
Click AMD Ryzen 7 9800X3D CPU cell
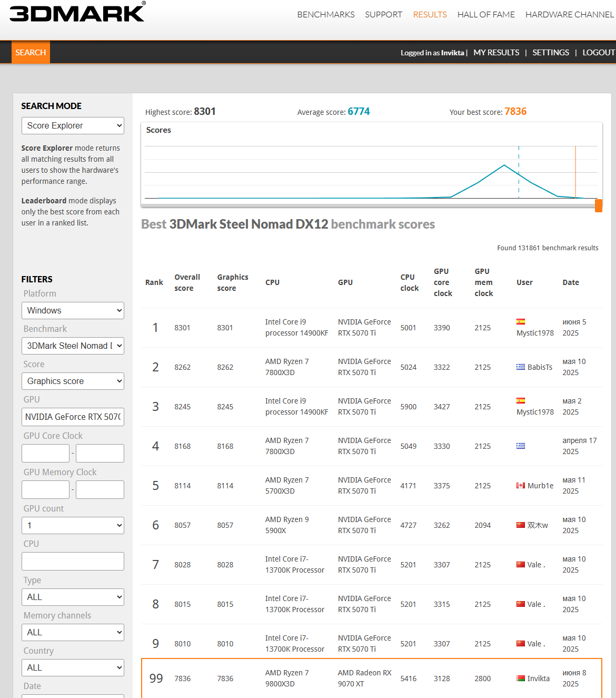(x=287, y=679)
